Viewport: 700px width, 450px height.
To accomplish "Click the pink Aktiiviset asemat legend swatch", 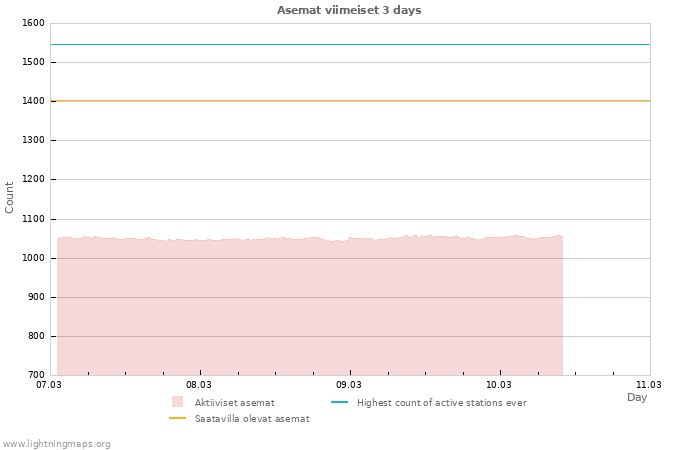I will [178, 402].
